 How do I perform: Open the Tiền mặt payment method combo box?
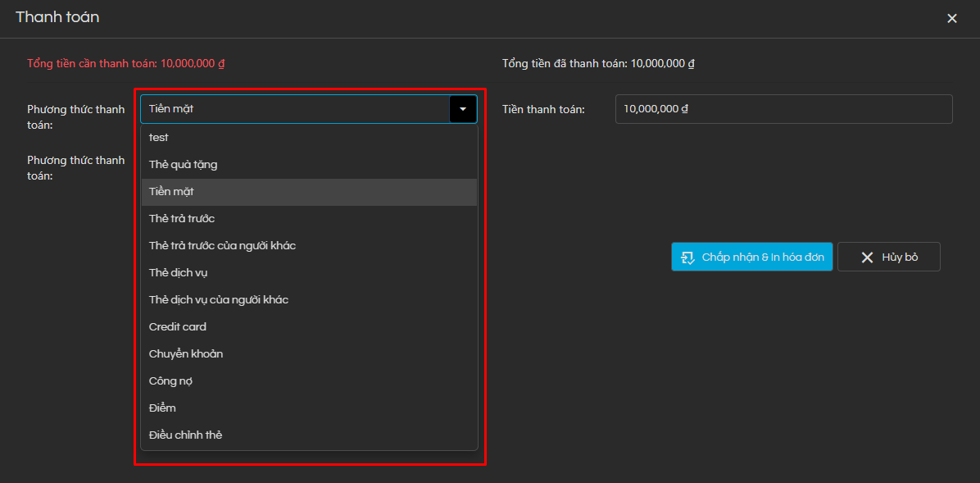(x=295, y=109)
